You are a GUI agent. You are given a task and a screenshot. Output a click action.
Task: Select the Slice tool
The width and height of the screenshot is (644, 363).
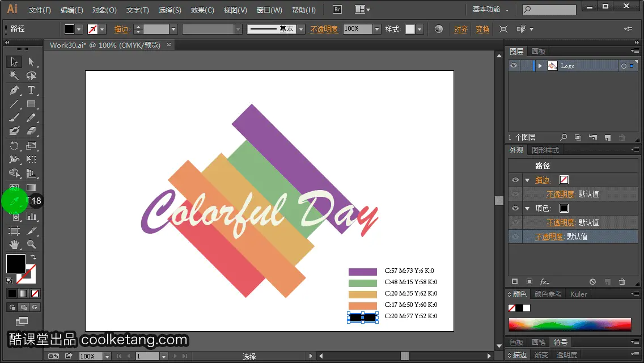tap(31, 231)
